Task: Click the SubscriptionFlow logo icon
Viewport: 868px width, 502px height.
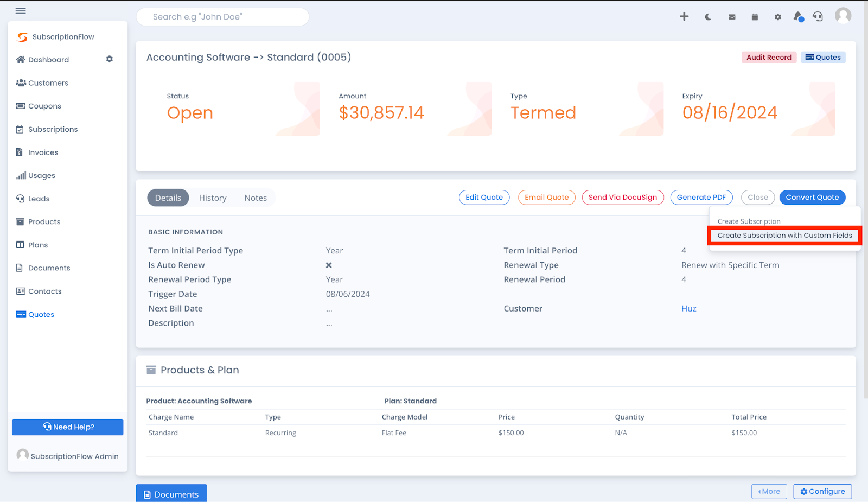Action: [x=22, y=37]
